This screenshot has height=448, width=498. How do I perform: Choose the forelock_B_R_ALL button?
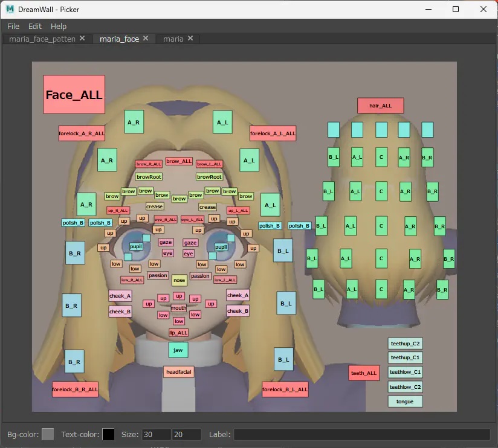click(x=75, y=389)
